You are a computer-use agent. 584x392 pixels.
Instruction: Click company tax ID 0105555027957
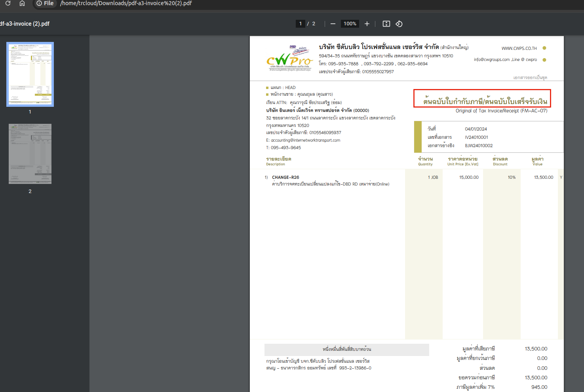pyautogui.click(x=378, y=72)
